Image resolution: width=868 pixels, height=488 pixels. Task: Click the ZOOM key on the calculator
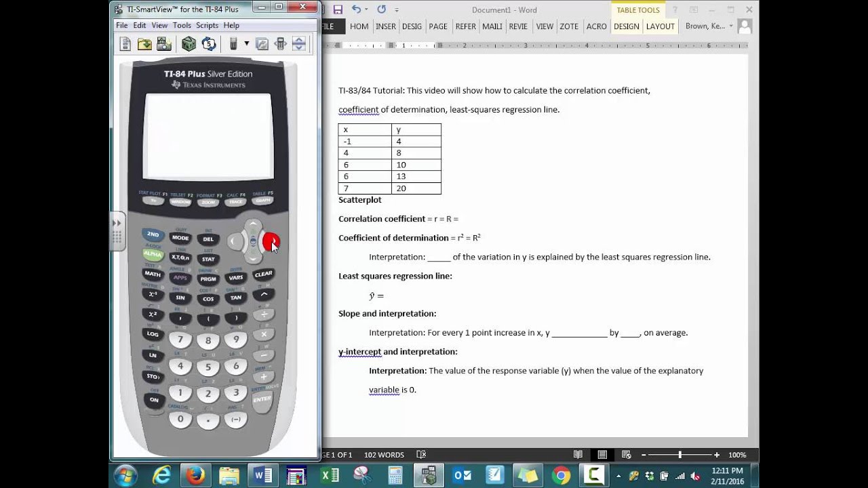click(x=208, y=202)
